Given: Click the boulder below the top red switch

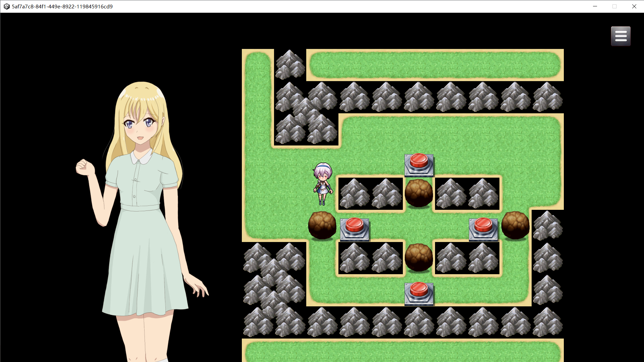Looking at the screenshot, I should click(x=419, y=193).
